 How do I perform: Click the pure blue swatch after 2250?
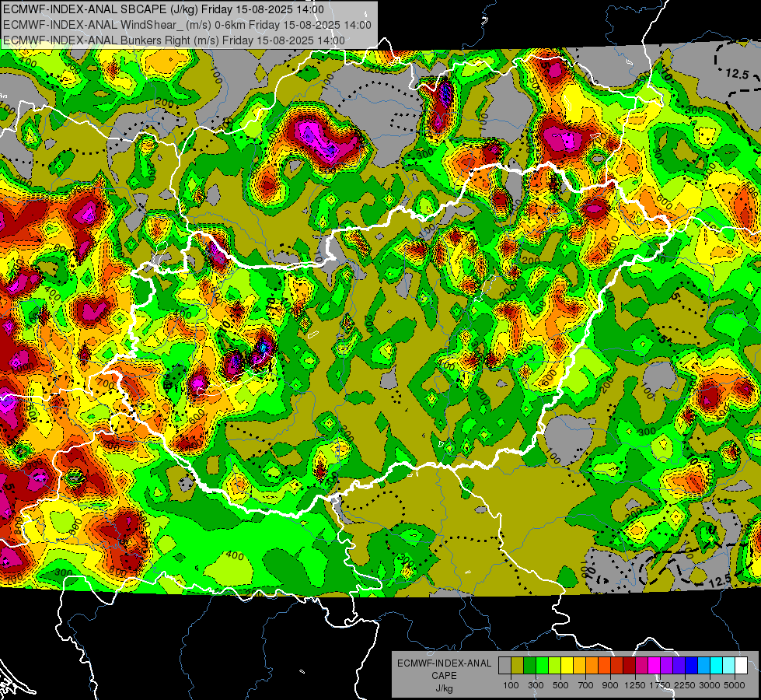pyautogui.click(x=692, y=665)
